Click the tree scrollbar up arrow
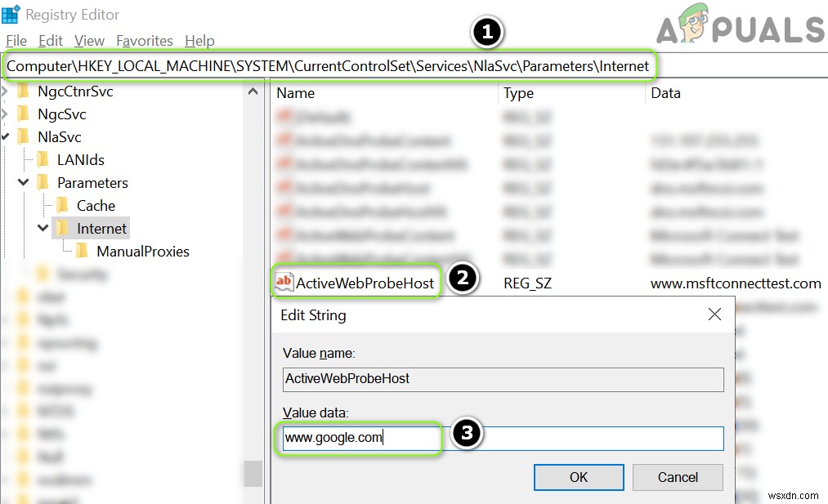 (253, 91)
